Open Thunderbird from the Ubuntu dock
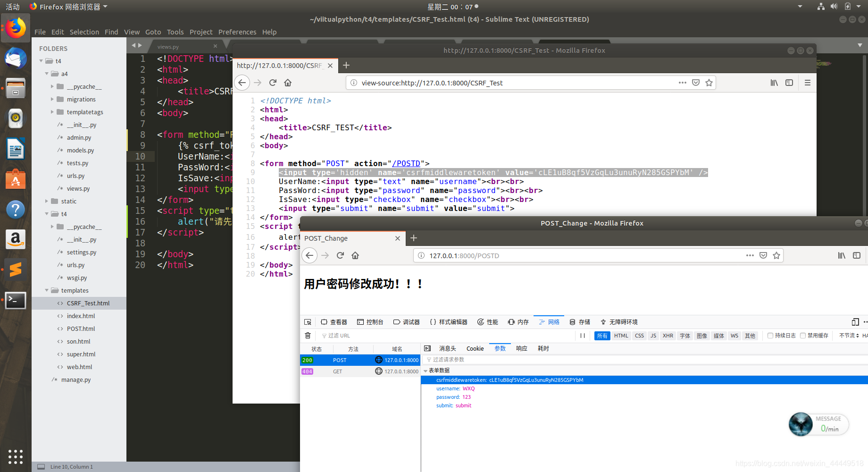This screenshot has height=472, width=868. coord(16,58)
